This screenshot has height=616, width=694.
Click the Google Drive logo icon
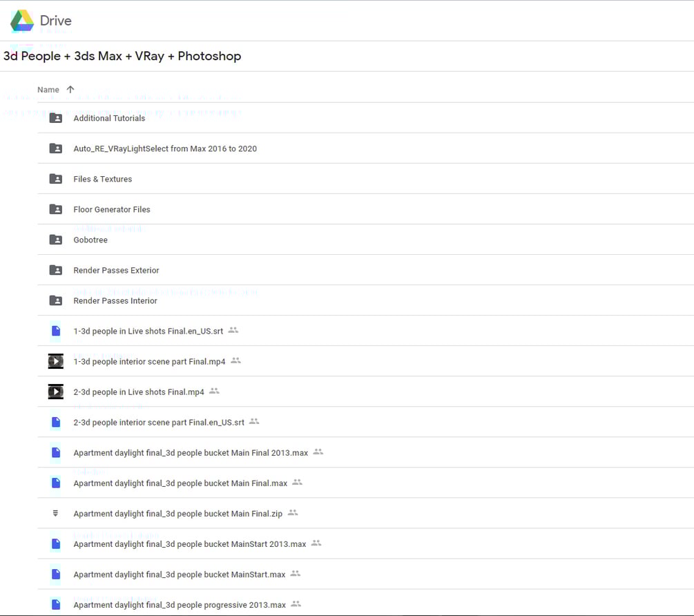[22, 20]
